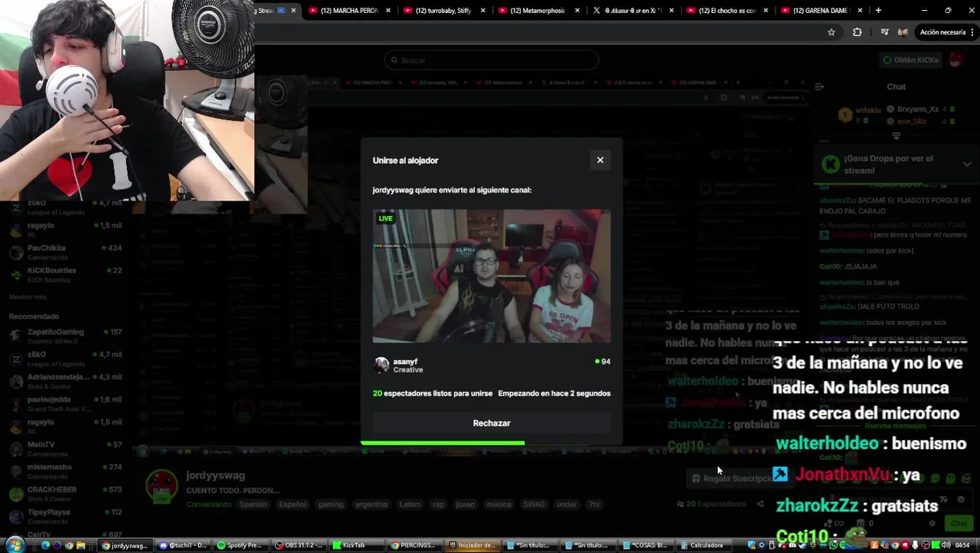Viewport: 980px width, 553px height.
Task: Select the SWAG tag
Action: coord(533,505)
